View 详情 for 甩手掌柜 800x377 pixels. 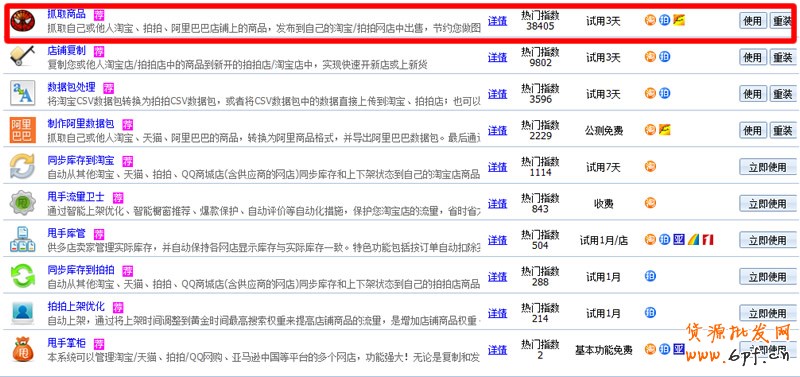coord(497,350)
